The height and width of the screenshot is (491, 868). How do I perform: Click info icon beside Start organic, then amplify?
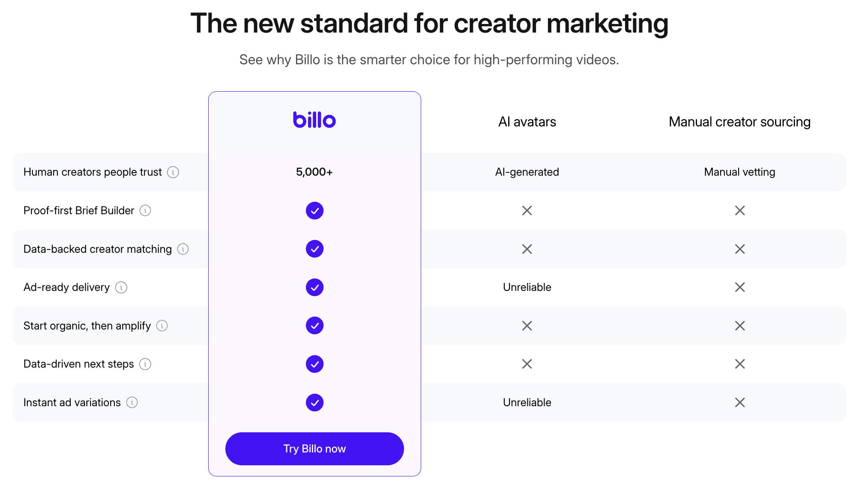pyautogui.click(x=162, y=326)
